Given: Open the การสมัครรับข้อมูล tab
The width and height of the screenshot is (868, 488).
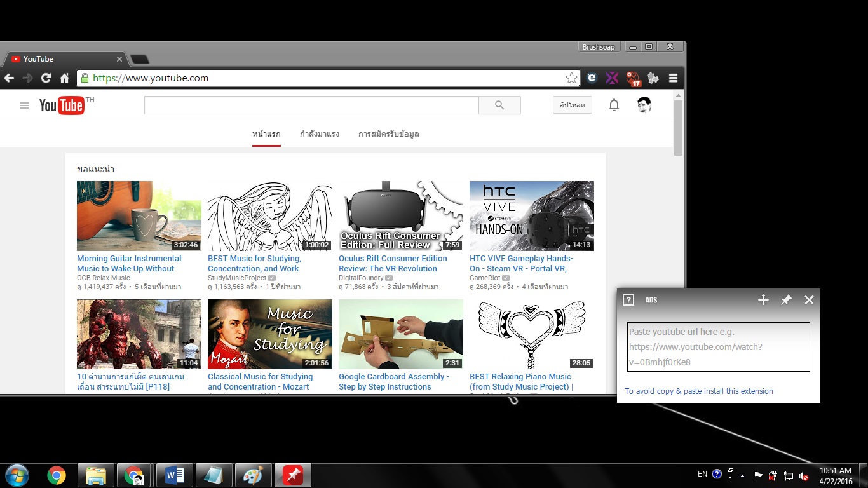Looking at the screenshot, I should tap(389, 134).
